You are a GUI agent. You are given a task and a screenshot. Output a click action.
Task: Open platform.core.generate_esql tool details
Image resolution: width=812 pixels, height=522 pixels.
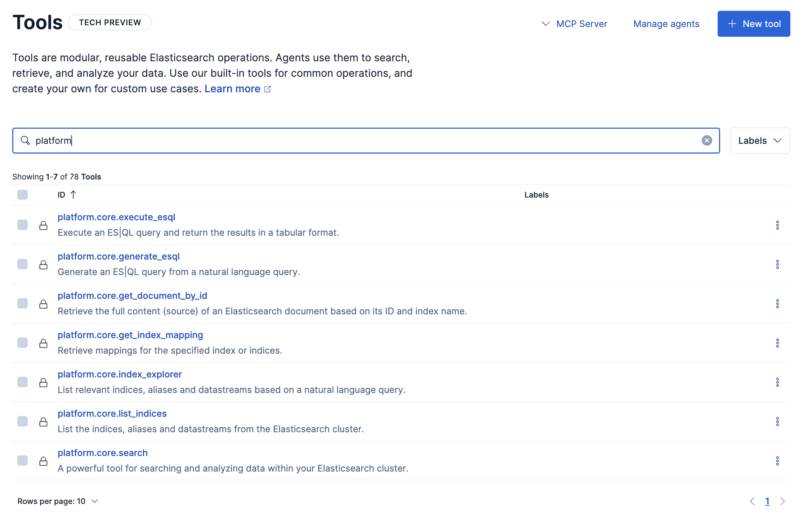(x=119, y=256)
